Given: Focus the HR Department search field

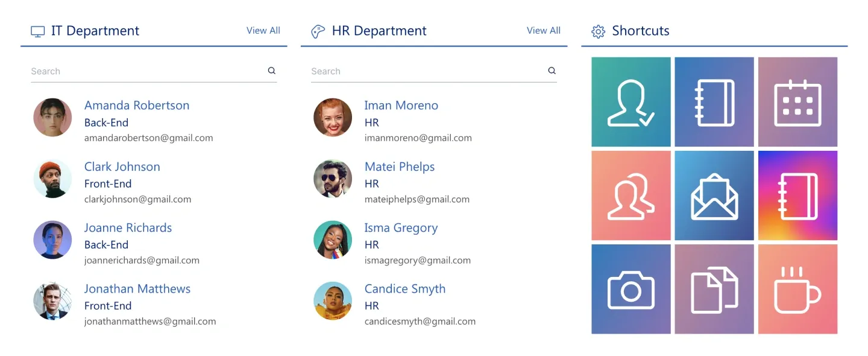Looking at the screenshot, I should coord(434,71).
